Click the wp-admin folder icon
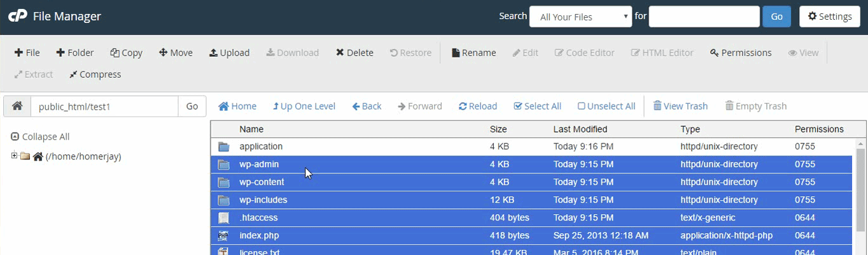 click(x=223, y=164)
